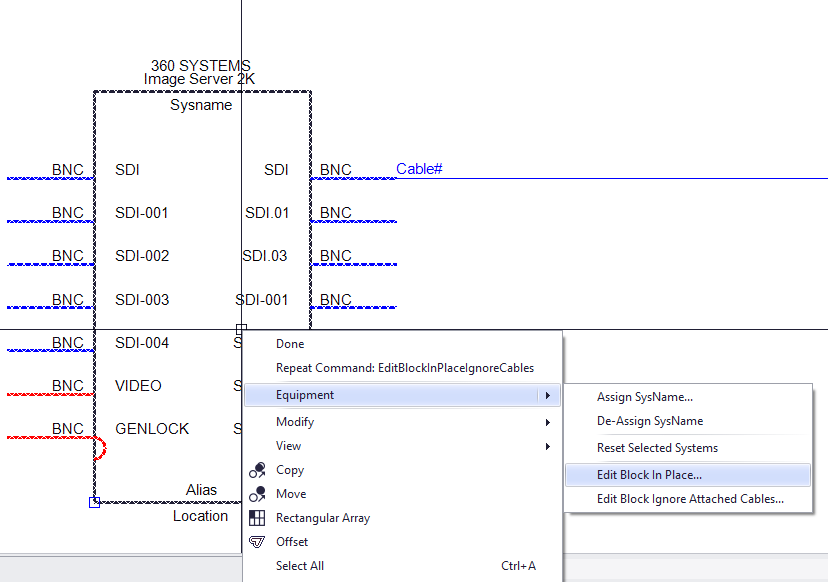Click the BNC label right of SDI.03
This screenshot has width=828, height=582.
[x=336, y=256]
